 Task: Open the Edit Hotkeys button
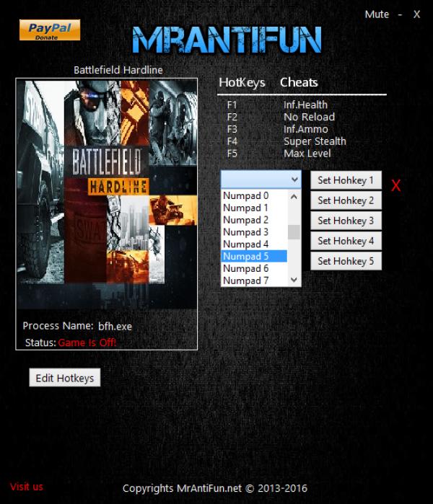[65, 378]
